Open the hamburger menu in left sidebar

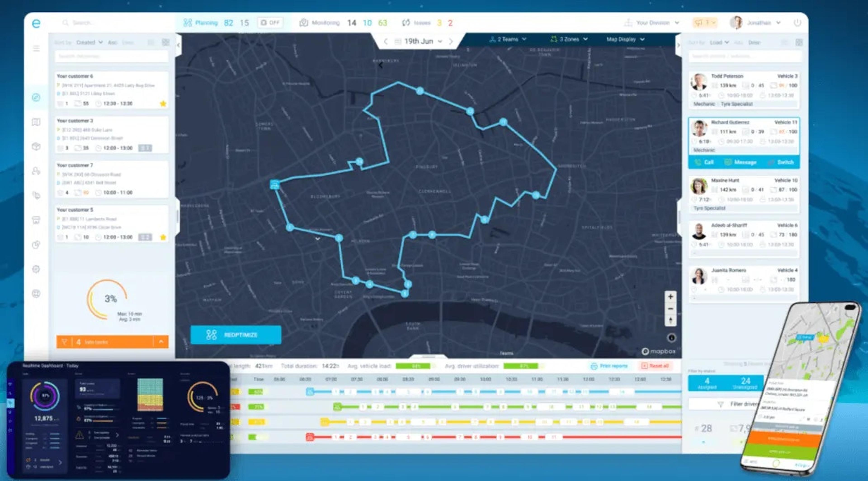[36, 49]
